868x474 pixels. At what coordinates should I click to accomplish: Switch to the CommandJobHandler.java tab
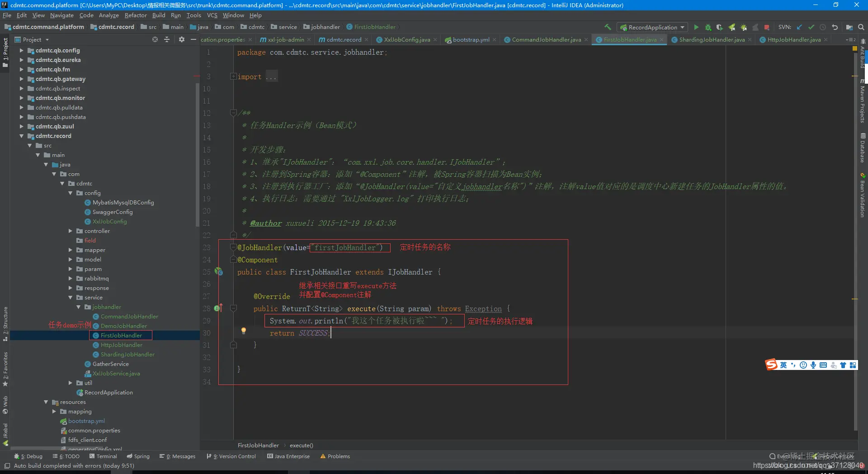point(546,40)
